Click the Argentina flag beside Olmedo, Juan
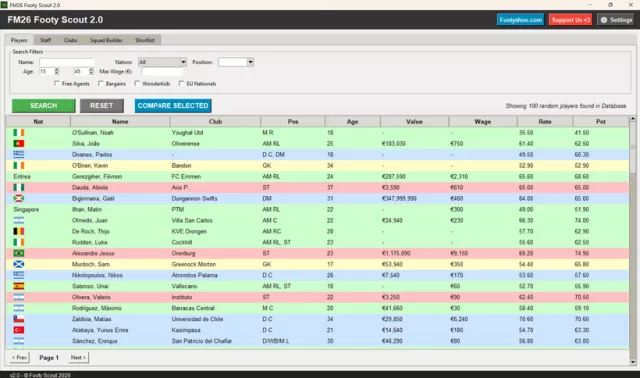Image resolution: width=640 pixels, height=378 pixels. tap(19, 220)
